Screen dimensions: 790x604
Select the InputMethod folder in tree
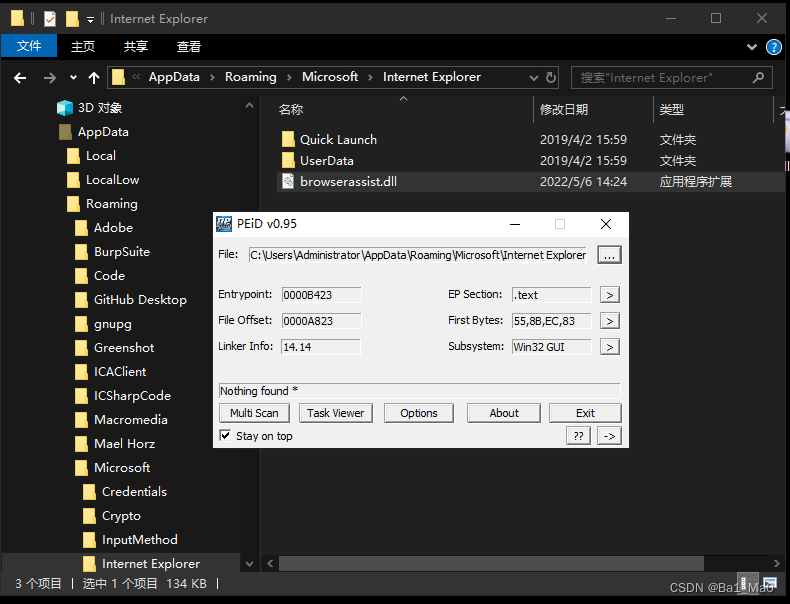140,540
